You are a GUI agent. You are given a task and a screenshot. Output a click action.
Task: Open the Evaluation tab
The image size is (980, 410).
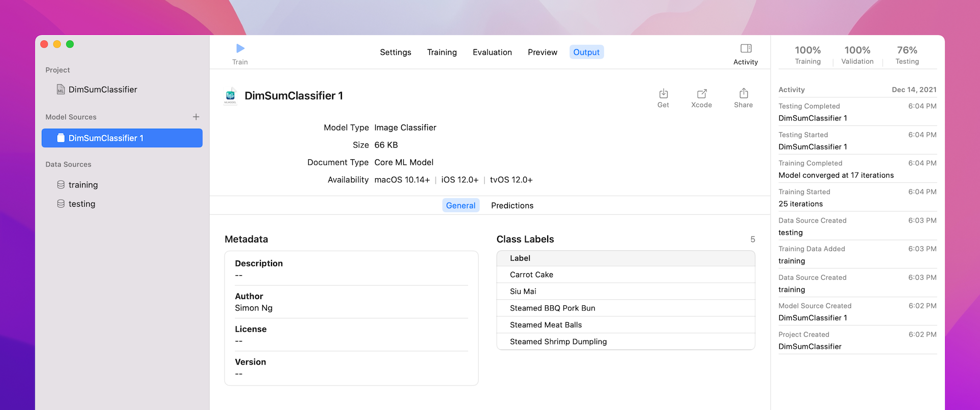click(492, 52)
